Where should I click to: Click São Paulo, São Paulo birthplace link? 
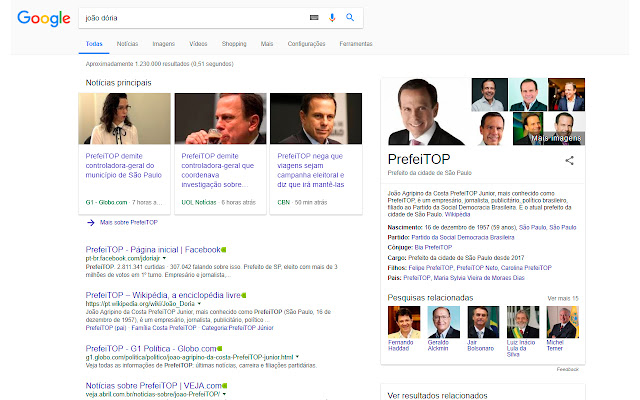(548, 227)
